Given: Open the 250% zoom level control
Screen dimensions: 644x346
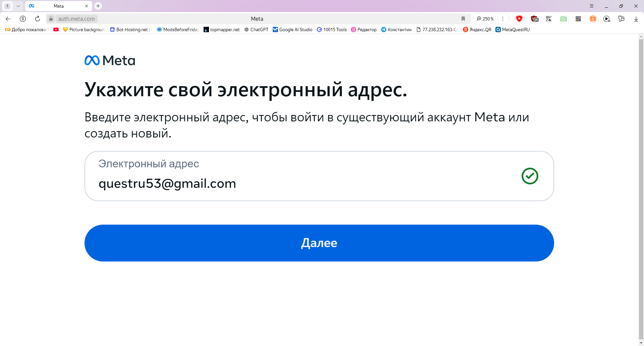Looking at the screenshot, I should coord(485,19).
